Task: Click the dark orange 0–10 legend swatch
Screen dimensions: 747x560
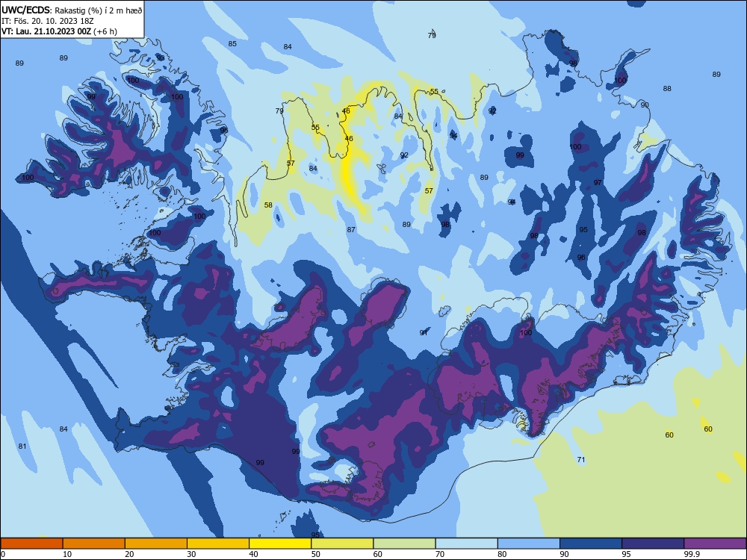Action: click(31, 544)
